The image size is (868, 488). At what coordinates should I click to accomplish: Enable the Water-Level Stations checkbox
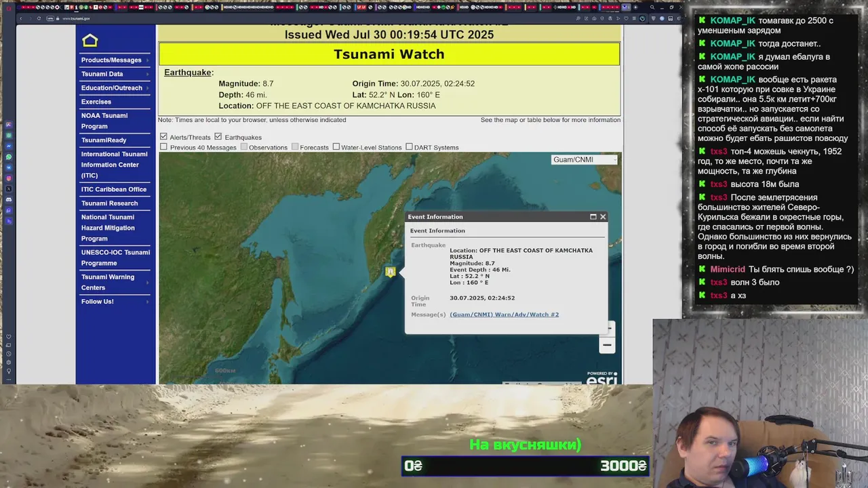tap(336, 147)
